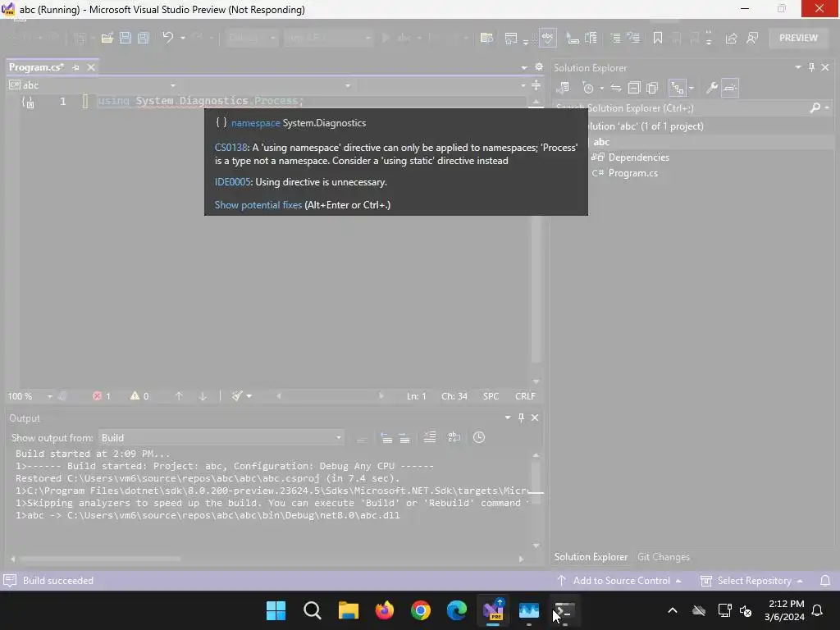The image size is (840, 630).
Task: Open the Windows Start menu
Action: point(276,610)
